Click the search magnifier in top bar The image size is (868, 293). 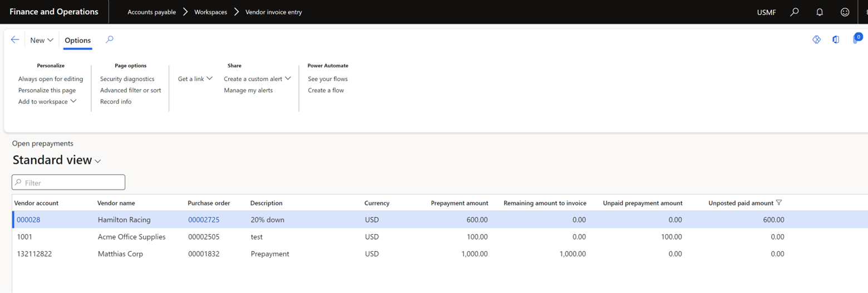point(795,12)
